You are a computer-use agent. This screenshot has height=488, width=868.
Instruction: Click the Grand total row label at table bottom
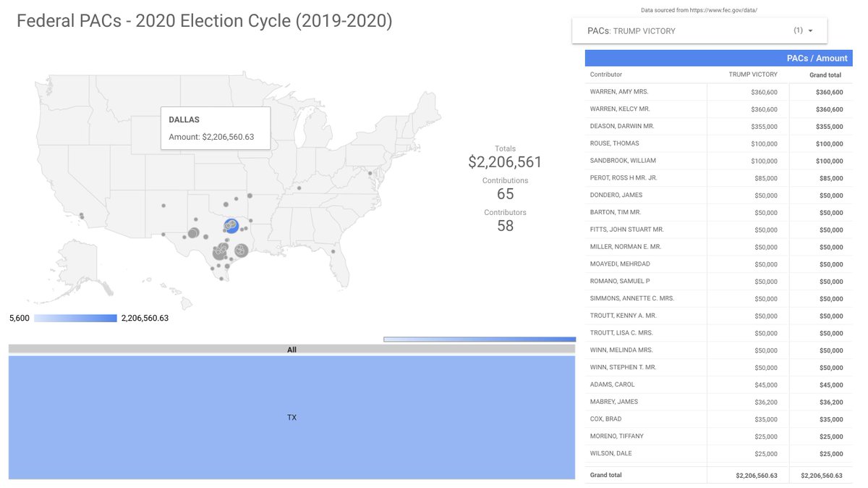click(606, 476)
